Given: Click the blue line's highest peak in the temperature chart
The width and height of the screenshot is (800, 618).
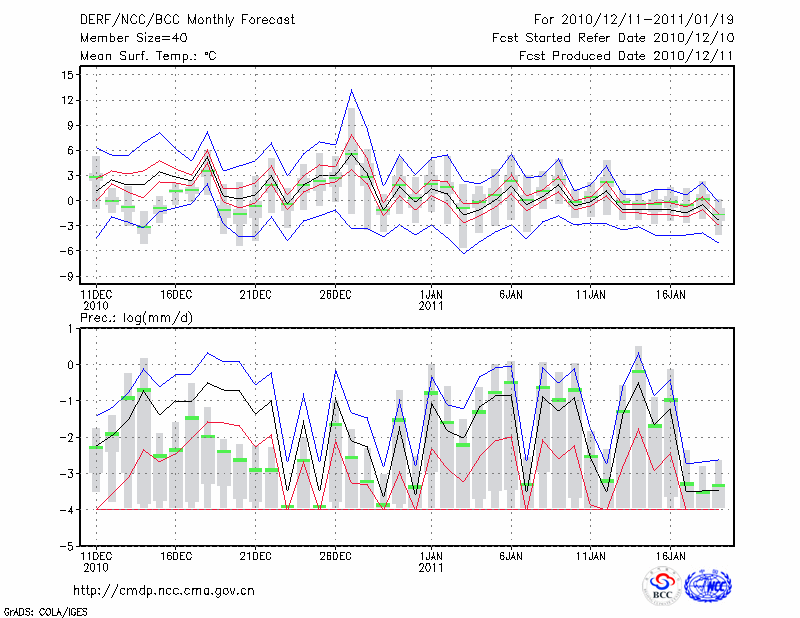Looking at the screenshot, I should (351, 90).
